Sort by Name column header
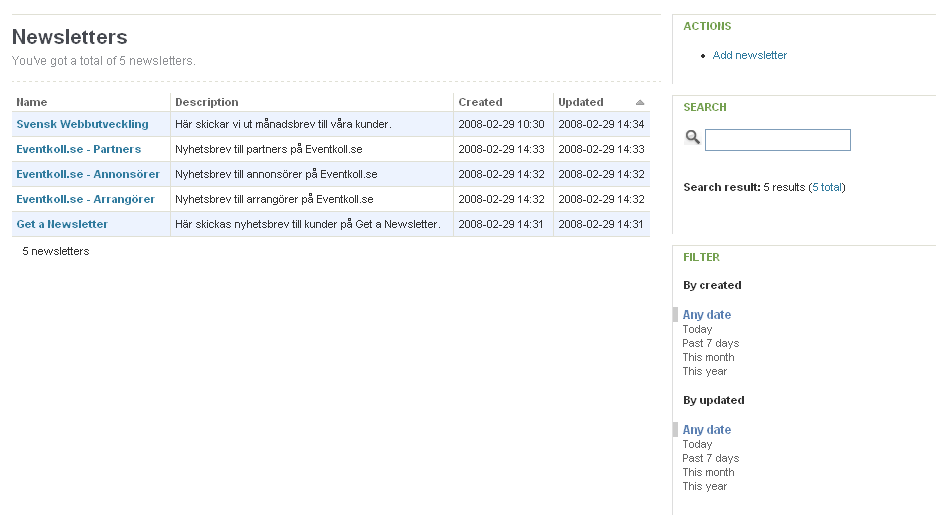Image resolution: width=942 pixels, height=523 pixels. pyautogui.click(x=32, y=102)
